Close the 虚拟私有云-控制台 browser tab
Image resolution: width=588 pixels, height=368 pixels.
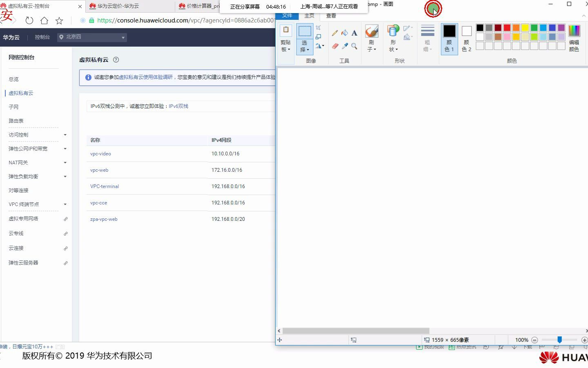[x=80, y=6]
